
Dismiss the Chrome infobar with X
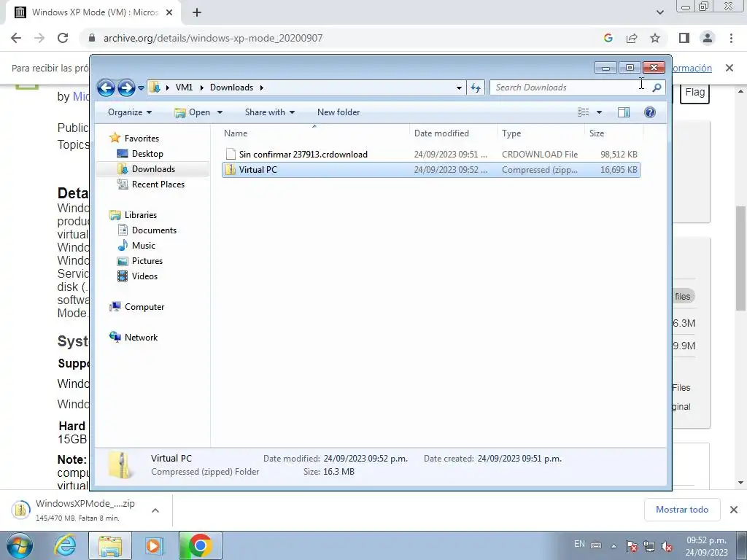pos(729,68)
